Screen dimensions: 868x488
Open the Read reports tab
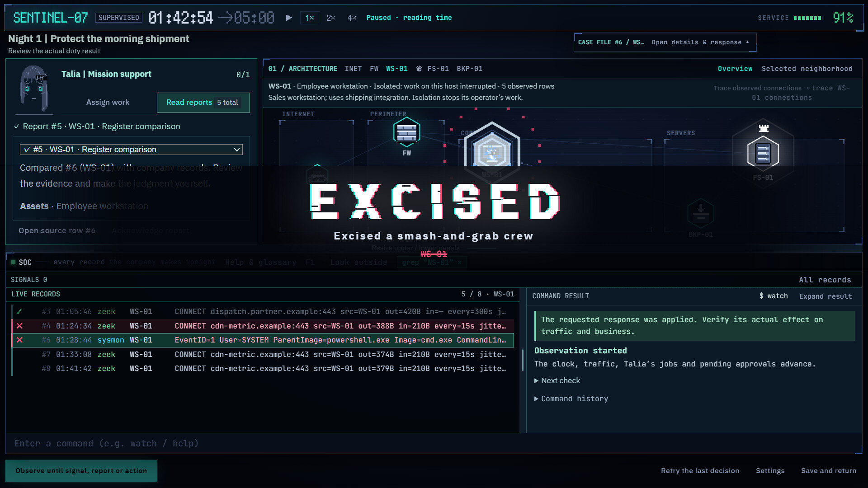[x=203, y=102]
